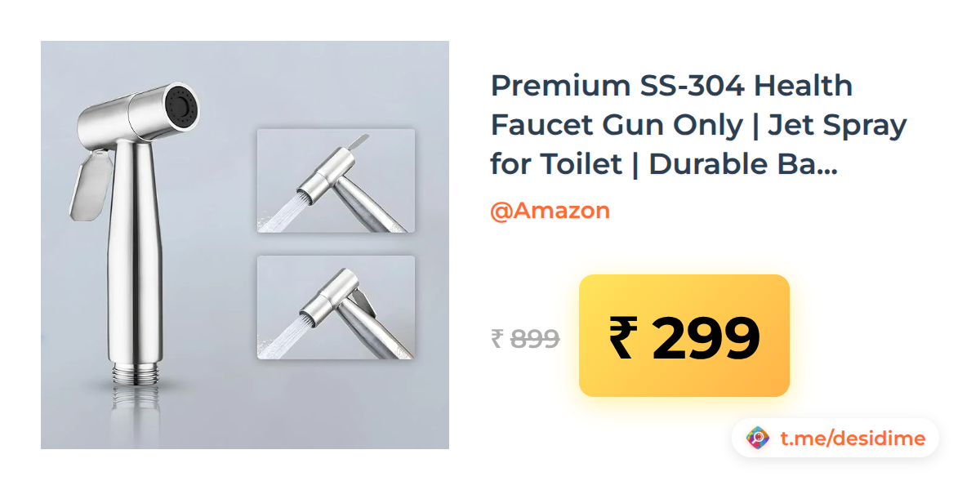Click the yellow ₹ 299 price badge
The image size is (980, 490).
pos(684,336)
